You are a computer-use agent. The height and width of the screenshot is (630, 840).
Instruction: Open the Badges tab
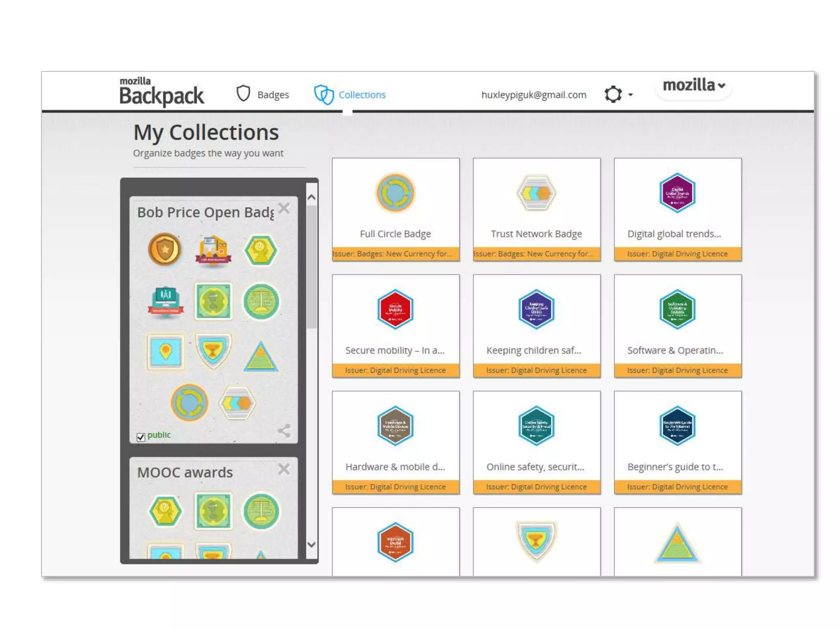tap(273, 95)
